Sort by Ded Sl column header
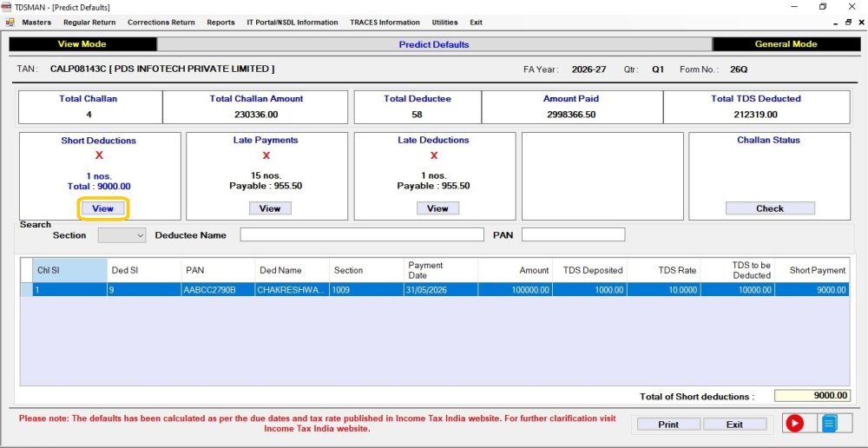868x448 pixels. 144,270
